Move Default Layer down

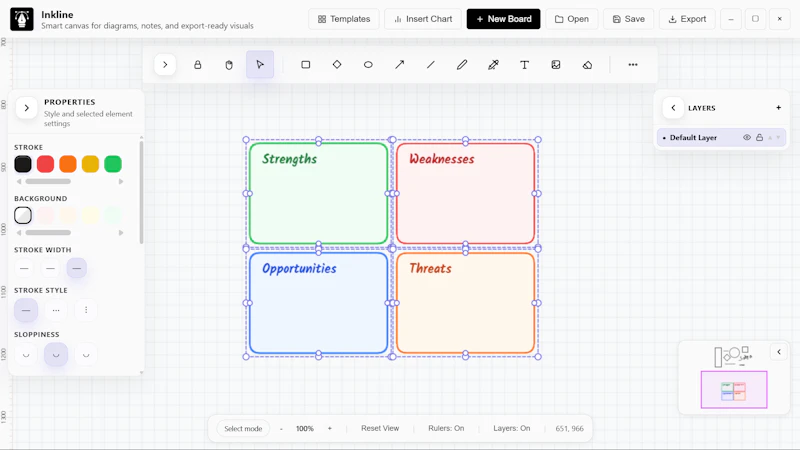778,138
